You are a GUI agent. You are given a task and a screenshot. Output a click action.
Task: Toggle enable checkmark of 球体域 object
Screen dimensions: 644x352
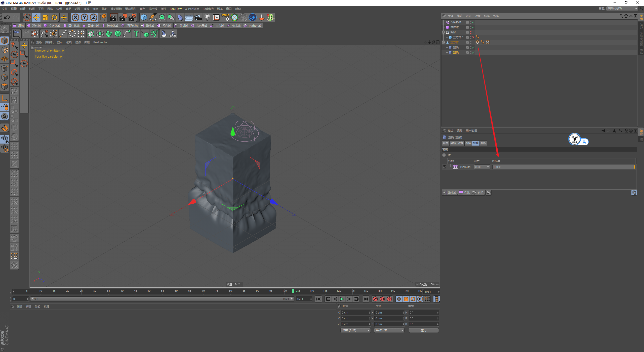[473, 27]
